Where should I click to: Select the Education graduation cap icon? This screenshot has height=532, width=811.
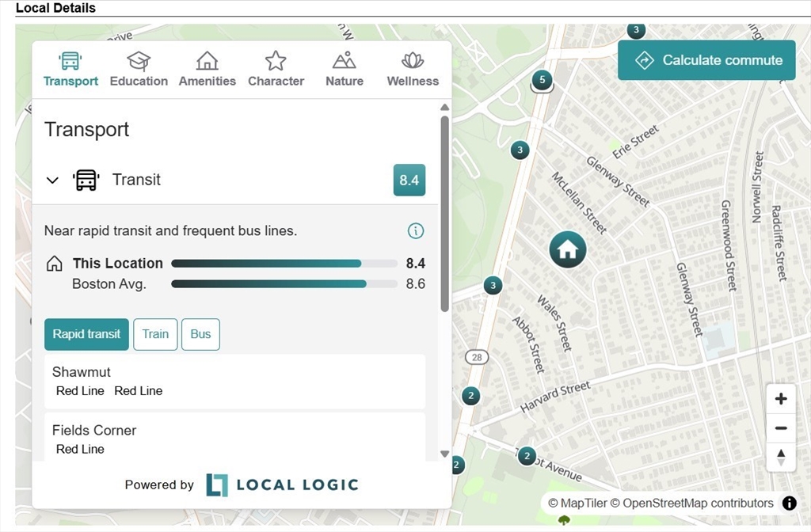pyautogui.click(x=139, y=62)
